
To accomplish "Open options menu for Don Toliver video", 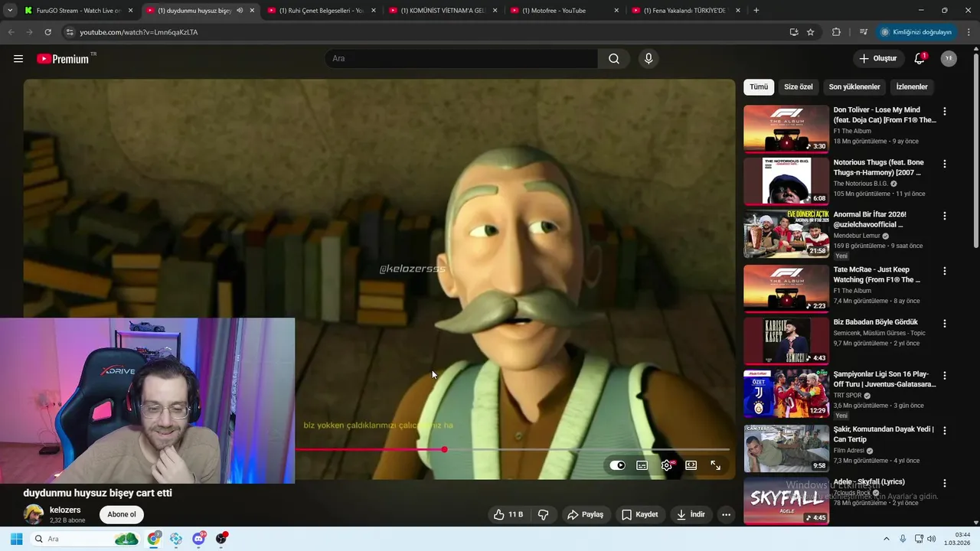I will [x=944, y=112].
